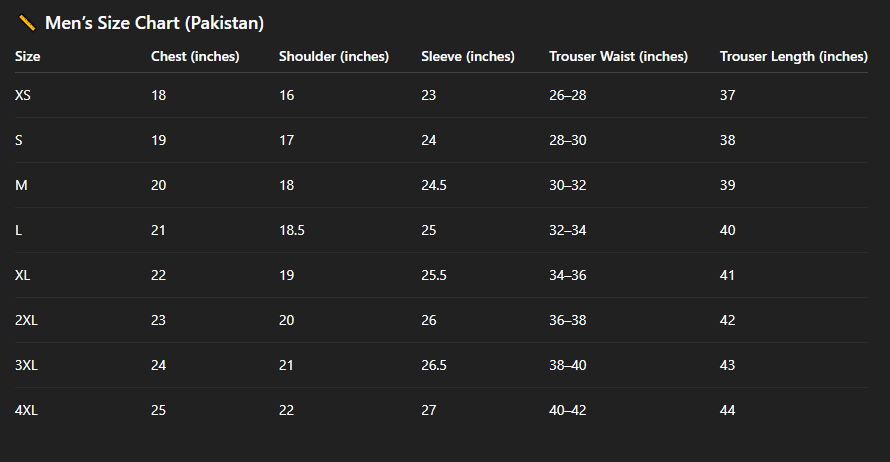Select the 34–36 trouser waist cell

click(568, 275)
